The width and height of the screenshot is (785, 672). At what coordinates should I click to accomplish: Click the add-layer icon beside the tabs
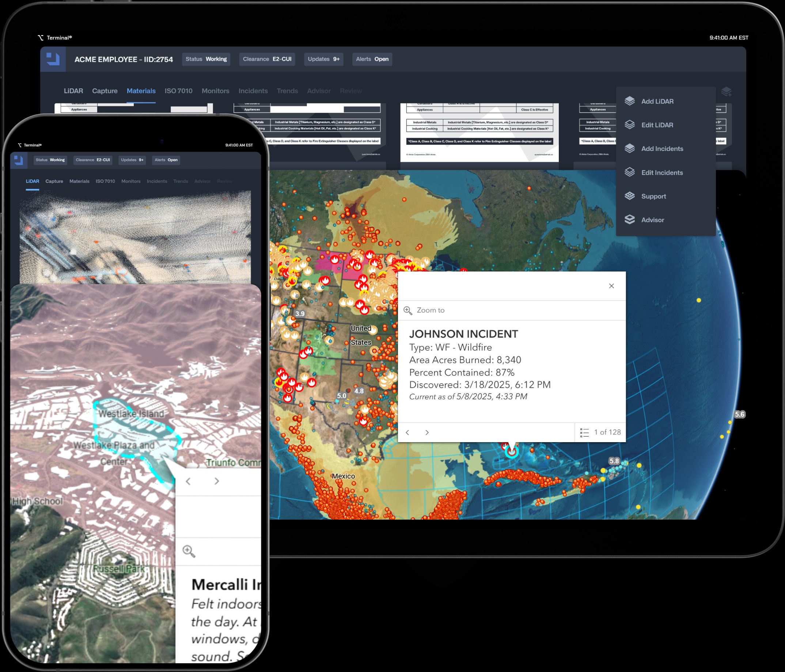726,92
